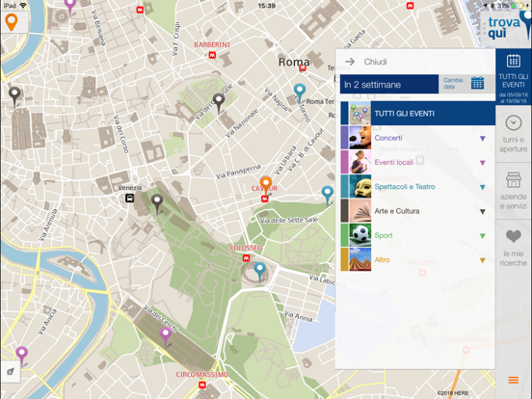Close the events panel with arrow icon
The image size is (532, 399).
tap(350, 62)
